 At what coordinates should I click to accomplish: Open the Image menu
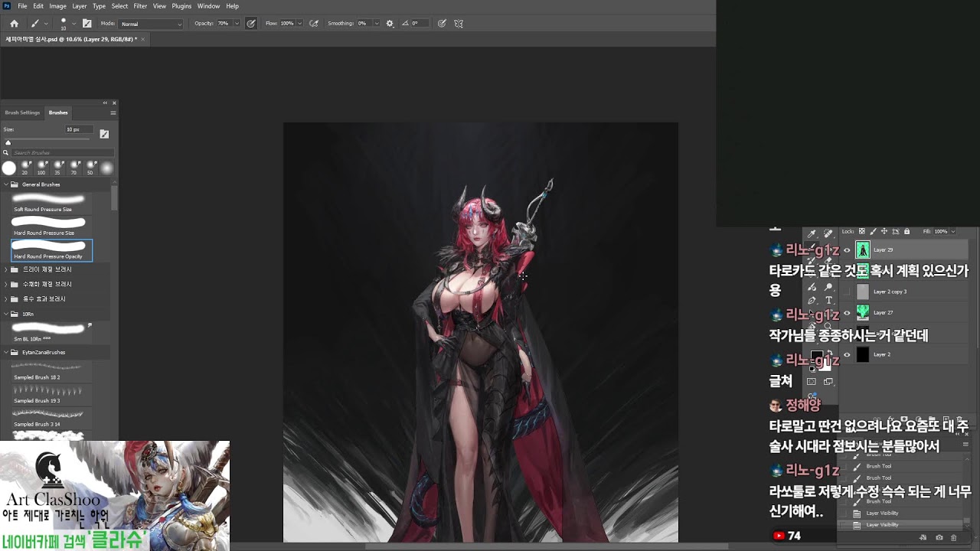58,6
